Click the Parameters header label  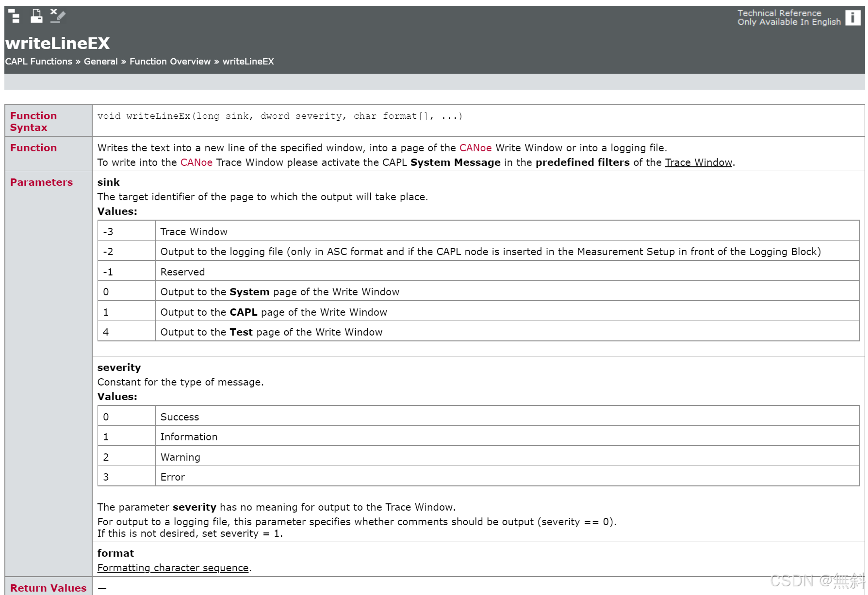coord(41,182)
